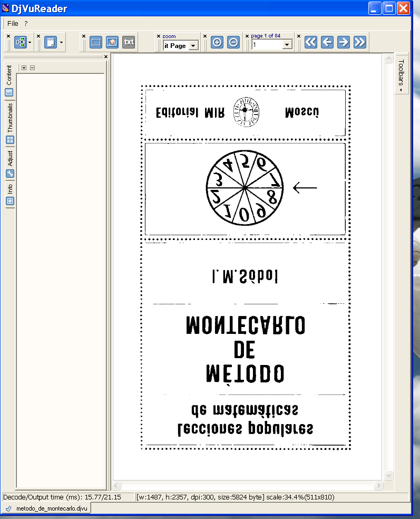
Task: Click the single page view icon
Action: (51, 42)
